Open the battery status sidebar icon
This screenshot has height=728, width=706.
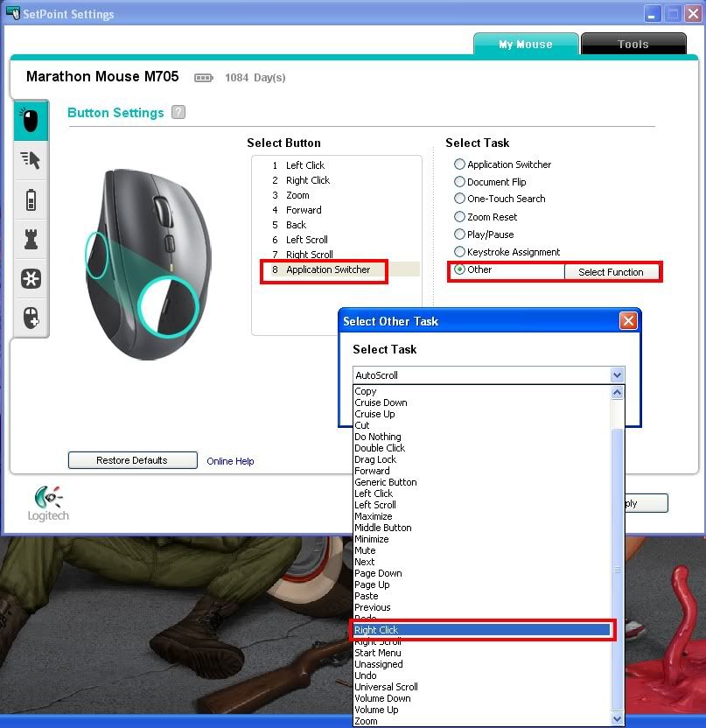pyautogui.click(x=31, y=200)
